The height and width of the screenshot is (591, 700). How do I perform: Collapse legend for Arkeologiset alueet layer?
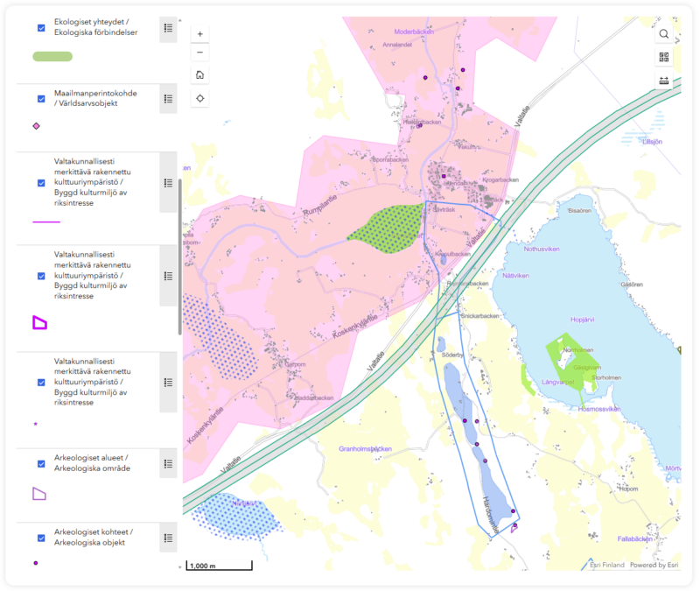coord(168,464)
